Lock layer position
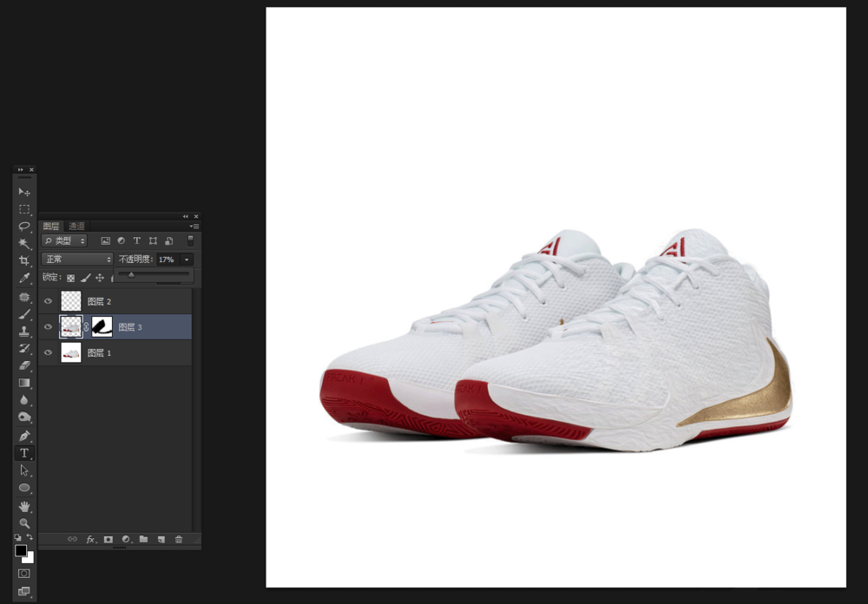Viewport: 868px width, 604px height. point(100,278)
